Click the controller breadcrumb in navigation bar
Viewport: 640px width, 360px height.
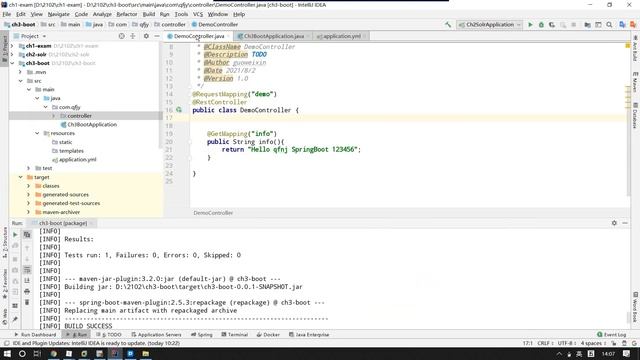pos(170,24)
